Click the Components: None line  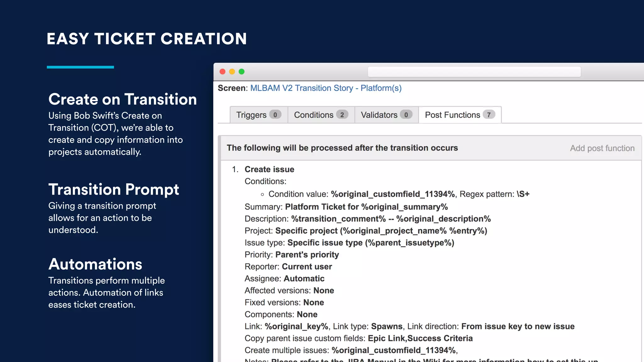click(281, 314)
